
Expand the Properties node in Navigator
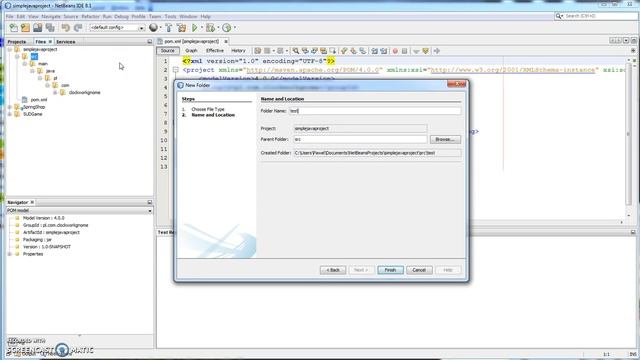click(10, 254)
